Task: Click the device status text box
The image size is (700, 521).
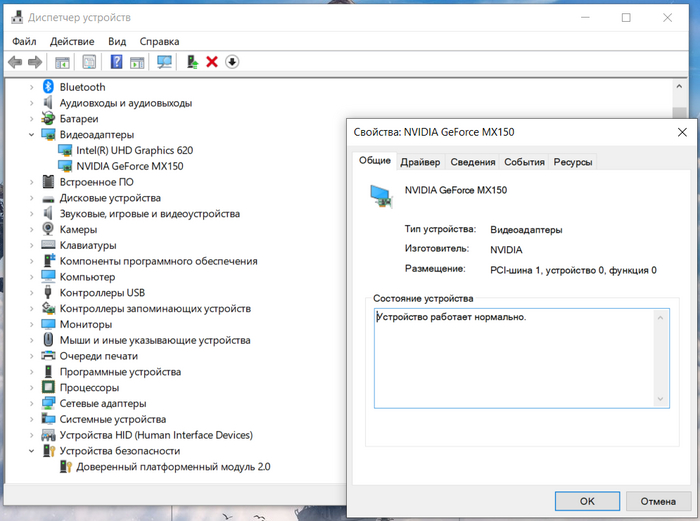Action: [522, 358]
